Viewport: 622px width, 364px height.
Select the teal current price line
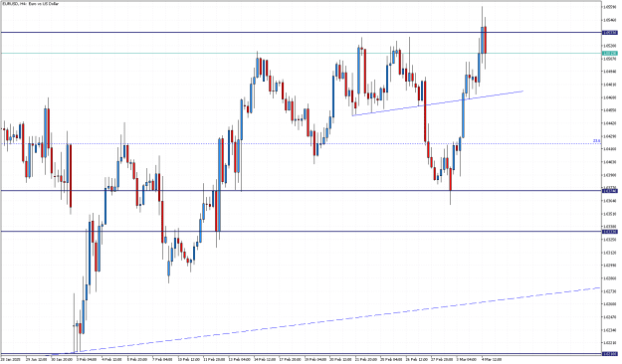click(x=301, y=53)
